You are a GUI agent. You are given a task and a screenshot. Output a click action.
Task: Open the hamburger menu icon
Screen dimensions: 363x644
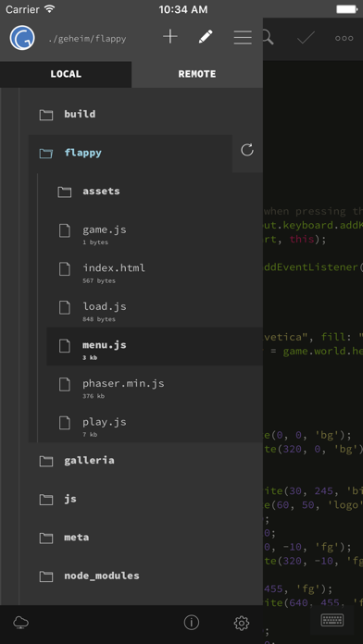pos(243,37)
